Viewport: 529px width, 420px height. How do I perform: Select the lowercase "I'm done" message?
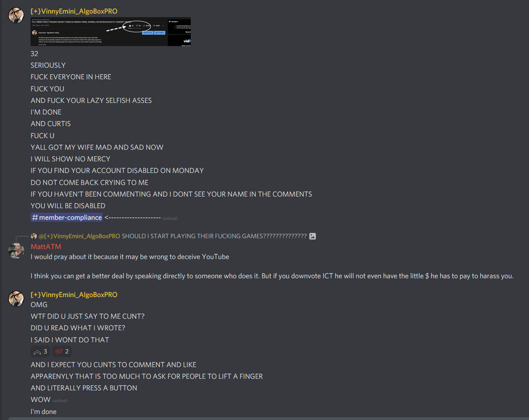point(44,412)
